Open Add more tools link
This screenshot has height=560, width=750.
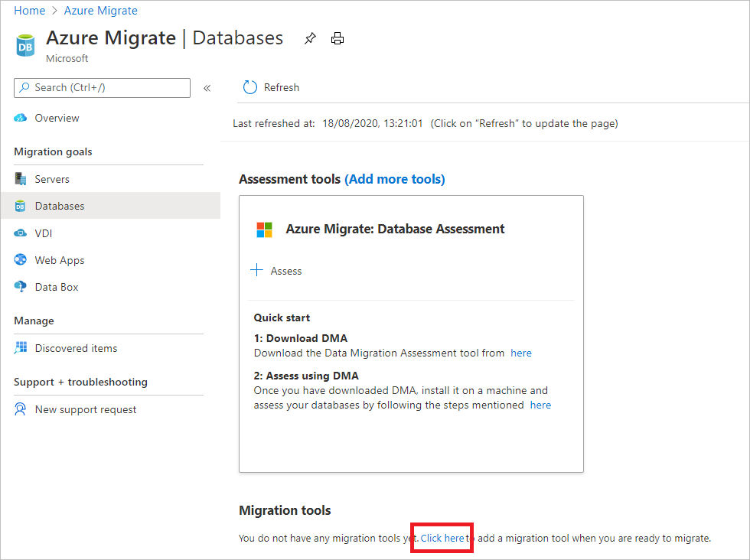(x=395, y=179)
